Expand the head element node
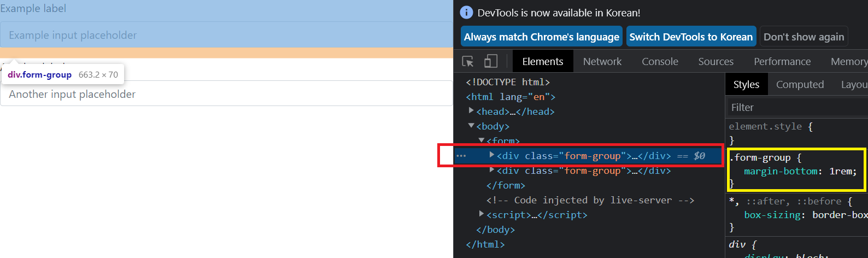The height and width of the screenshot is (258, 868). click(471, 111)
